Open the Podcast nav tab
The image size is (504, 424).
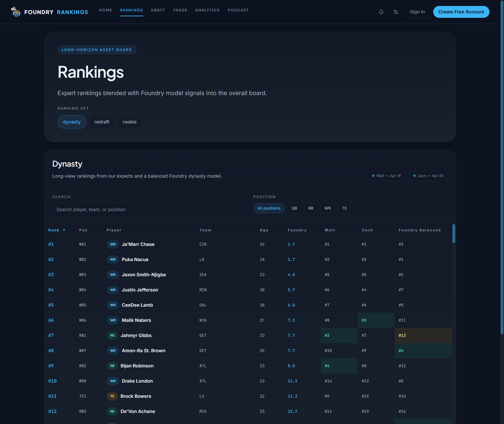coord(238,10)
